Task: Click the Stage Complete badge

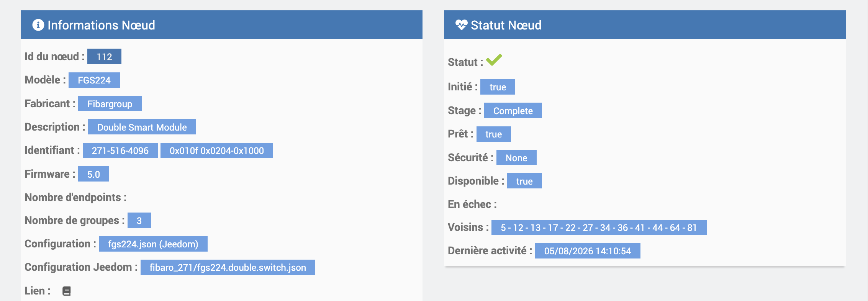Action: 513,110
